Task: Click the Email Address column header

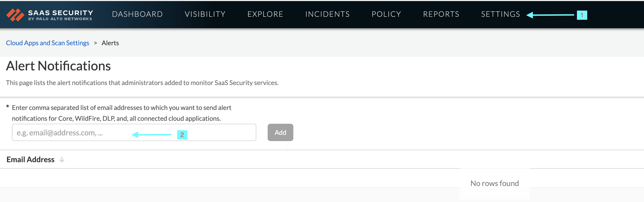Action: (31, 160)
